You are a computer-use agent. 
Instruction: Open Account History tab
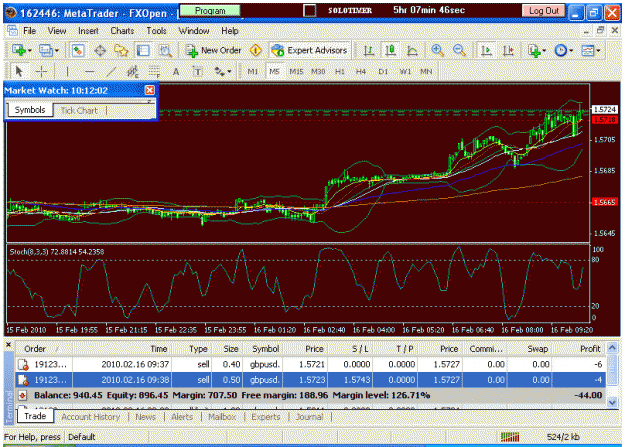90,417
